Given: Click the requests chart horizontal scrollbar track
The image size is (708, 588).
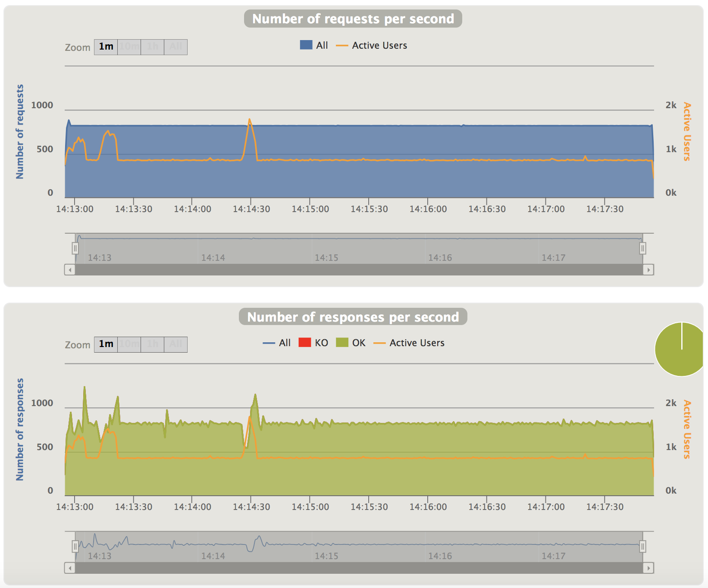Looking at the screenshot, I should 359,270.
